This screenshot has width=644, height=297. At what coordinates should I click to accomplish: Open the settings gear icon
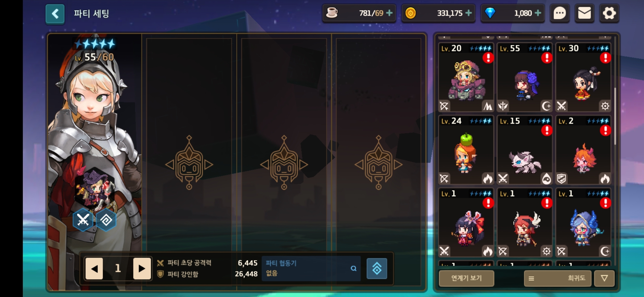[x=609, y=13]
